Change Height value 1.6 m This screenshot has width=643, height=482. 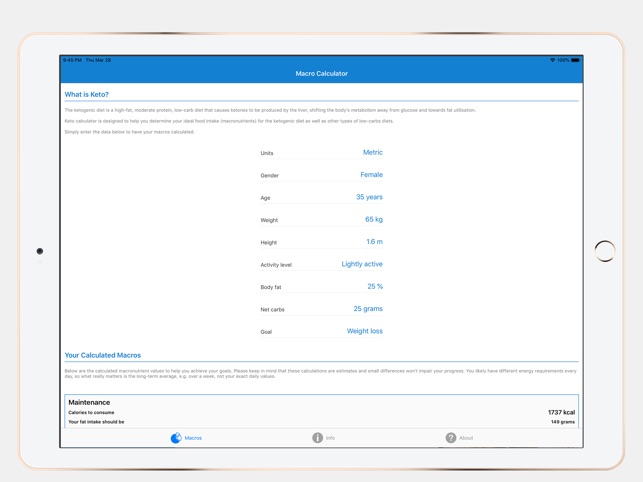click(x=374, y=242)
